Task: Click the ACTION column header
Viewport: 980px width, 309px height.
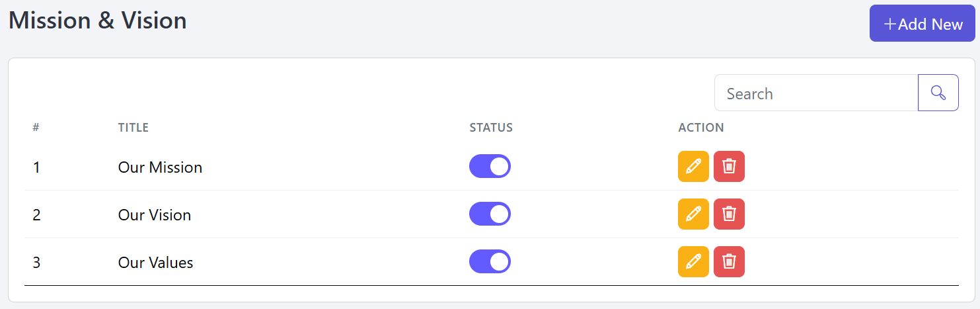Action: click(701, 128)
